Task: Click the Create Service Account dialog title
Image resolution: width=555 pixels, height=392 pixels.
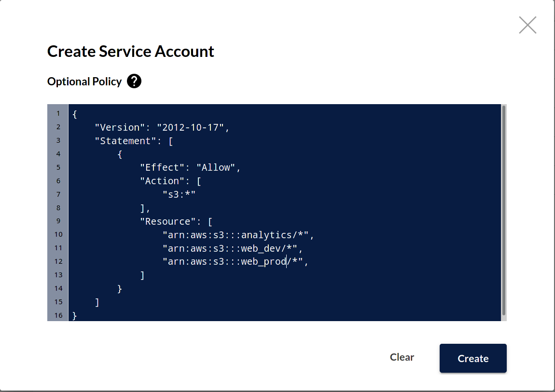Action: click(x=130, y=51)
